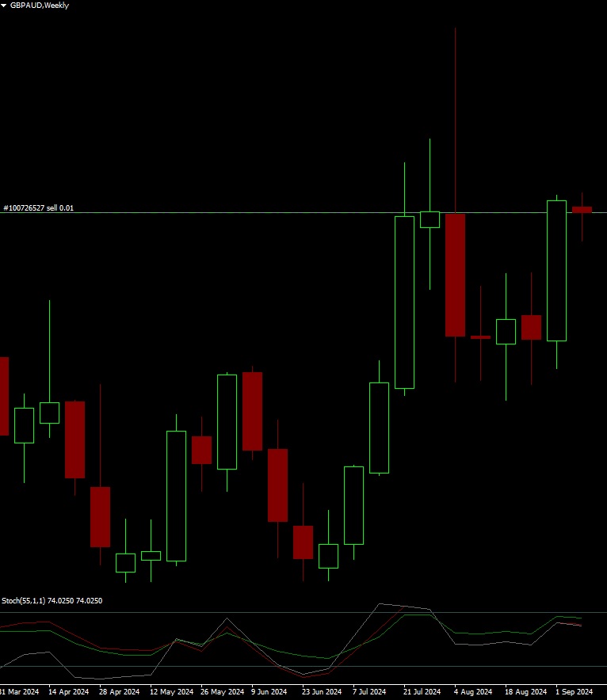607x700 pixels.
Task: Click the 23 Jun 2024 date label
Action: point(322,692)
